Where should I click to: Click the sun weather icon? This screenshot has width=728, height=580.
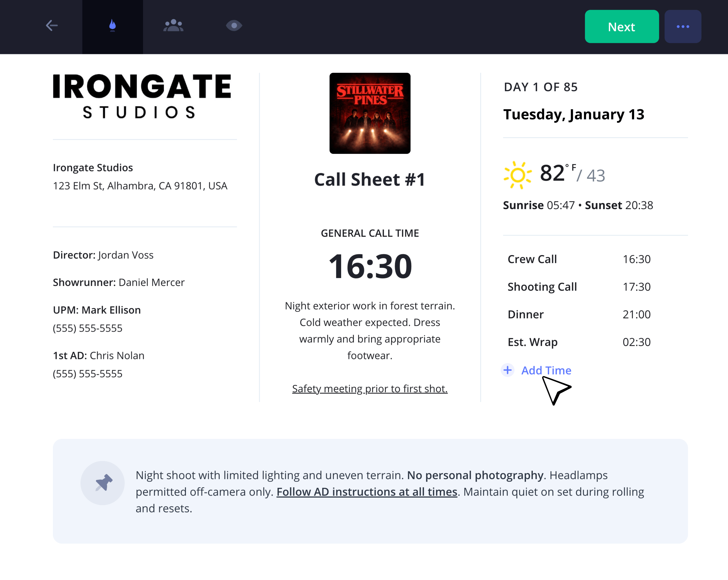point(518,175)
